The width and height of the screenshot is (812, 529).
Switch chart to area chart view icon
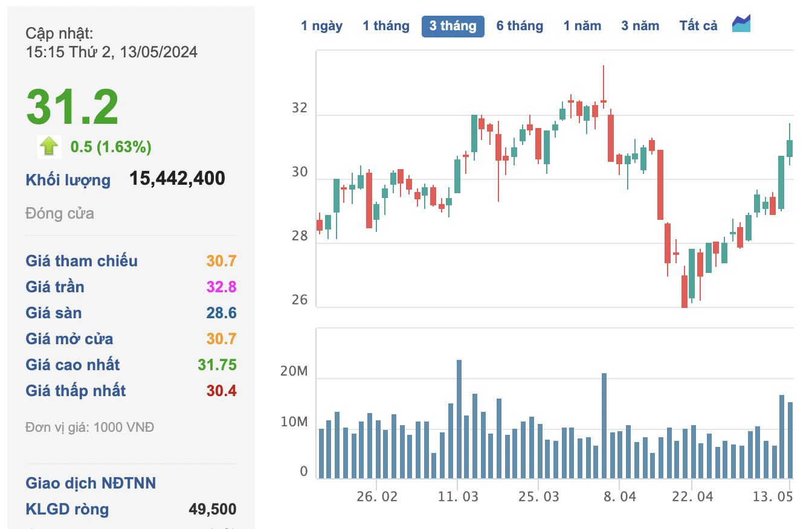pyautogui.click(x=741, y=24)
